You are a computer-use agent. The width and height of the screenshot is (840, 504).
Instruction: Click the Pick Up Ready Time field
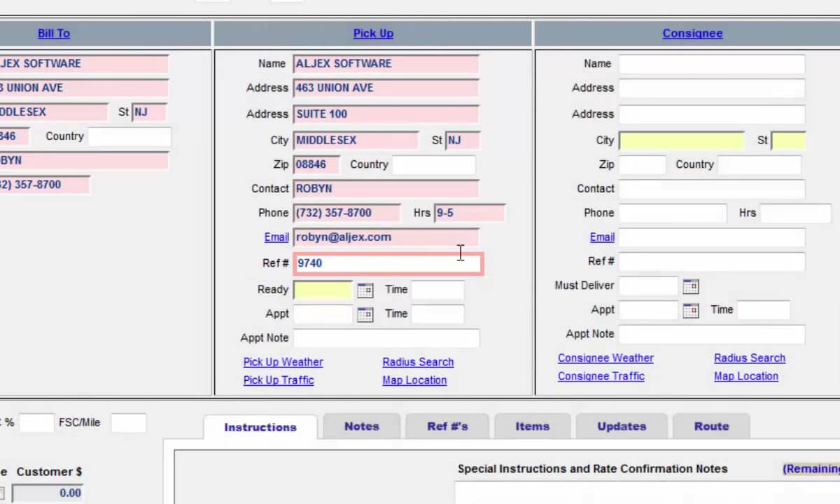pyautogui.click(x=437, y=290)
